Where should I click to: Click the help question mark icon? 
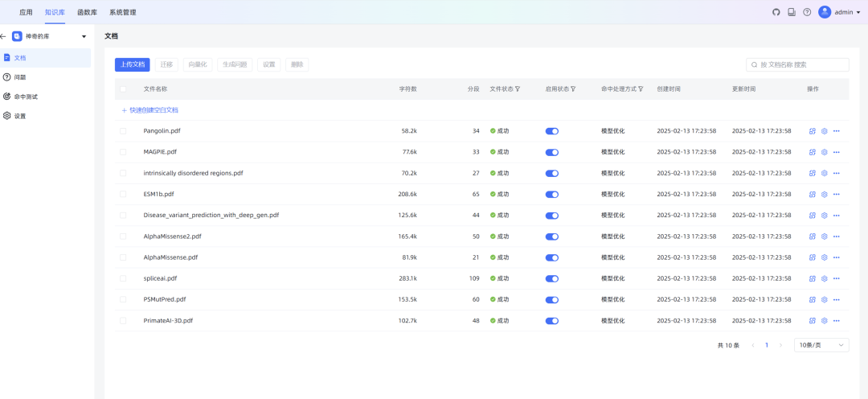point(807,12)
